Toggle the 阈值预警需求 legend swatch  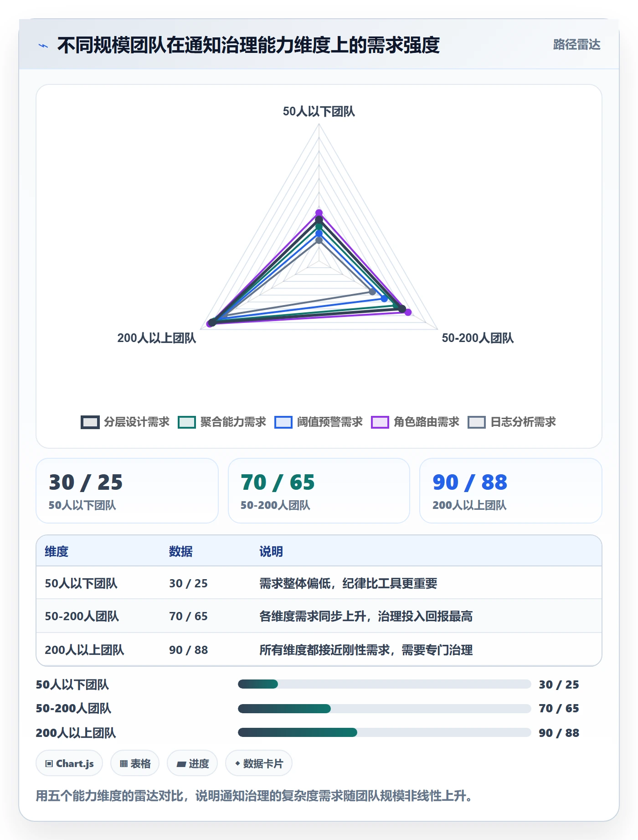(283, 422)
